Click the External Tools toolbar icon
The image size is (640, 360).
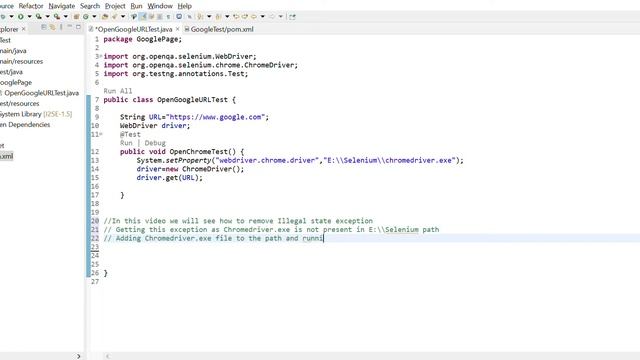(57, 17)
